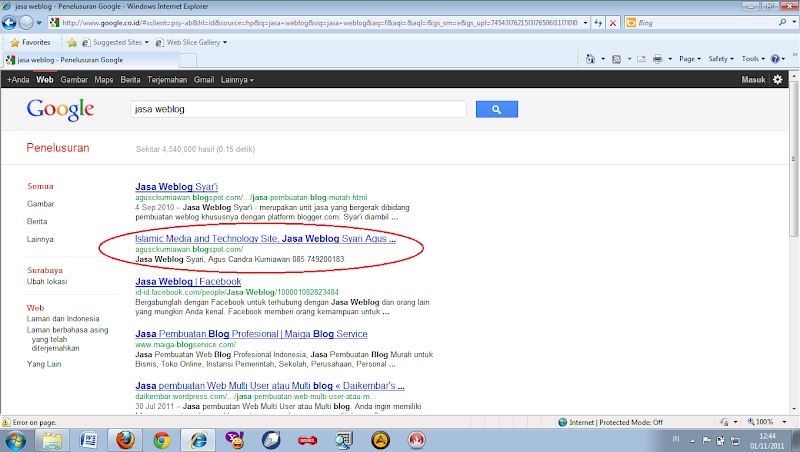800x452 pixels.
Task: Open the Daikembar's Web Multi User result
Action: point(270,386)
